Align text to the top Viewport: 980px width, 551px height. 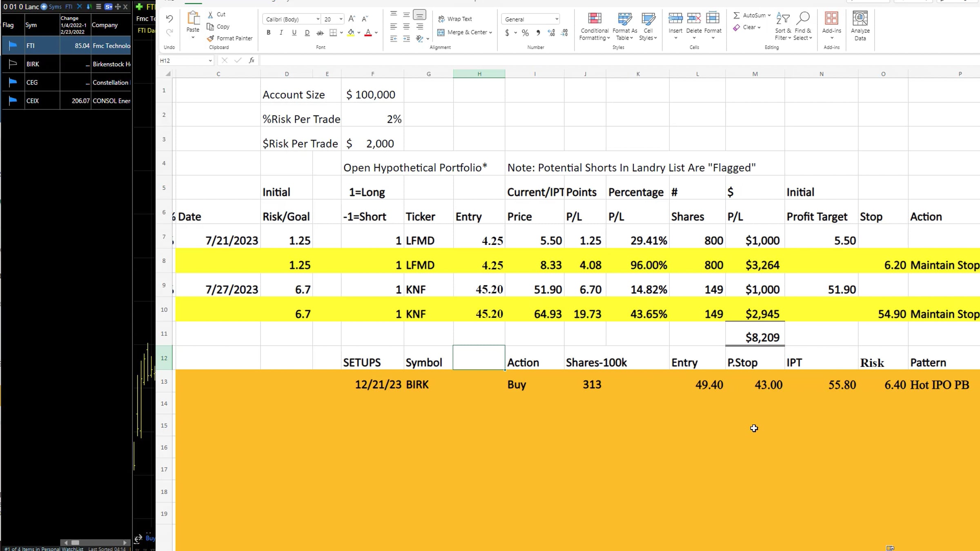[394, 14]
